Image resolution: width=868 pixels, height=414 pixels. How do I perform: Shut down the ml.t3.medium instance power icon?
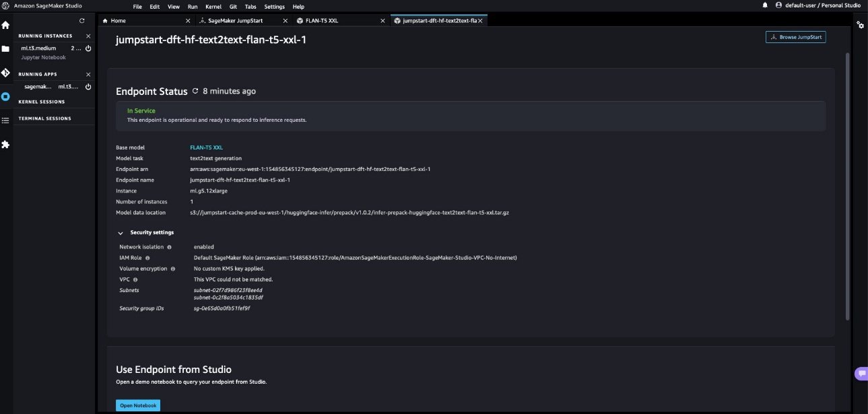88,48
